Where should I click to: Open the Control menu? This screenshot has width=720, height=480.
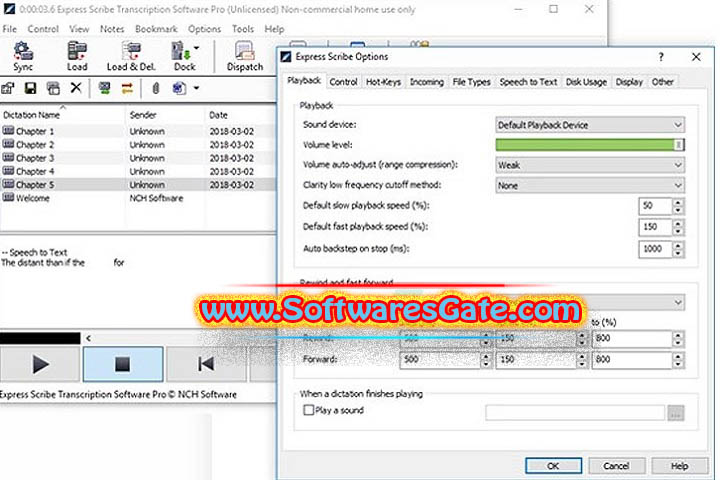pyautogui.click(x=43, y=29)
